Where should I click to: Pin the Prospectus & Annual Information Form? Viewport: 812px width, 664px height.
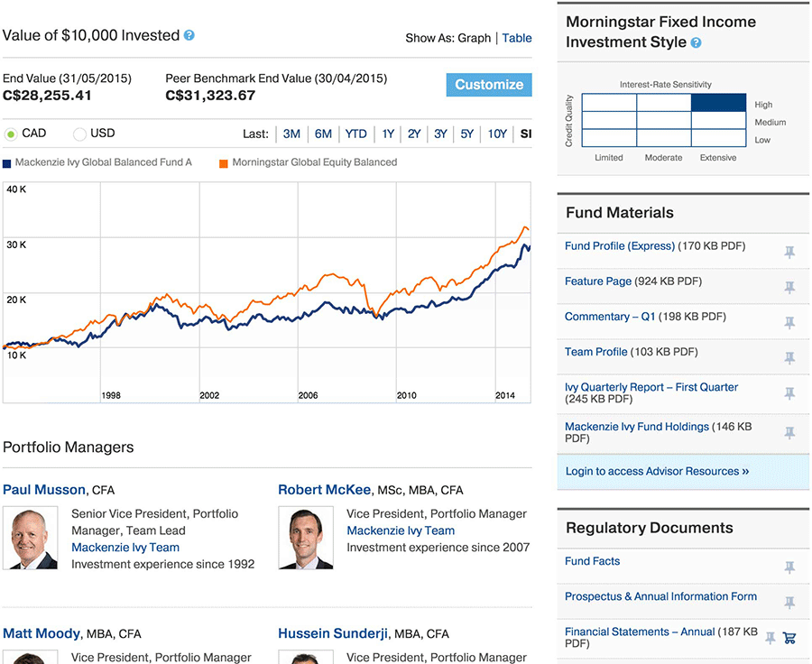(789, 603)
